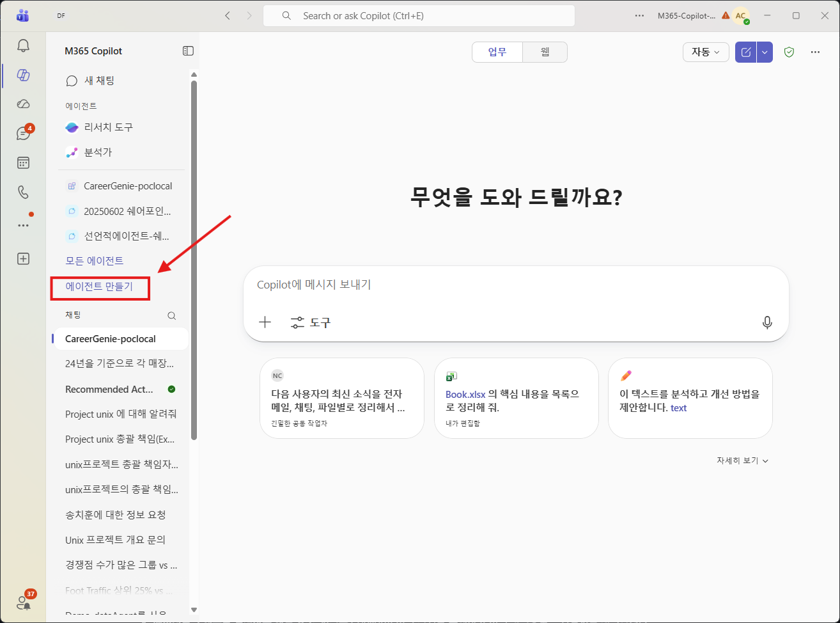840x623 pixels.
Task: Open the OneDrive cloud icon in rail
Action: [x=23, y=104]
